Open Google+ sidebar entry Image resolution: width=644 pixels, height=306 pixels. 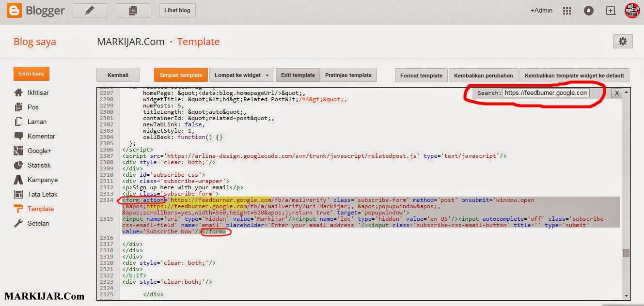(x=39, y=151)
